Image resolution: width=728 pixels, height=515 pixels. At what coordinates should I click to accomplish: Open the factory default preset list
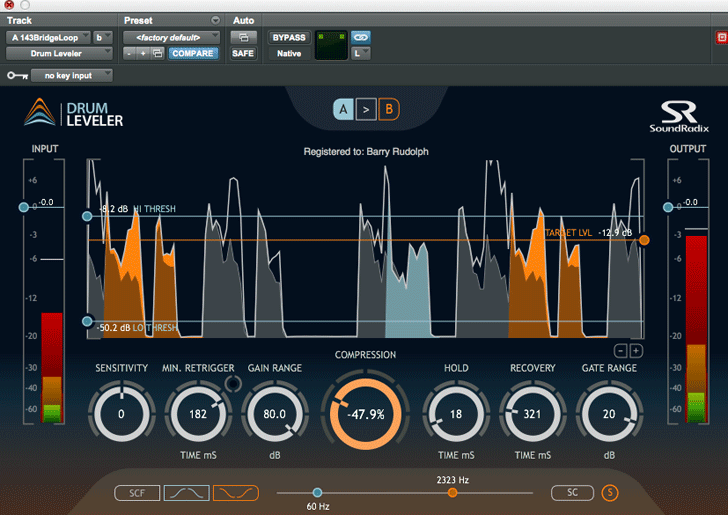click(x=171, y=38)
